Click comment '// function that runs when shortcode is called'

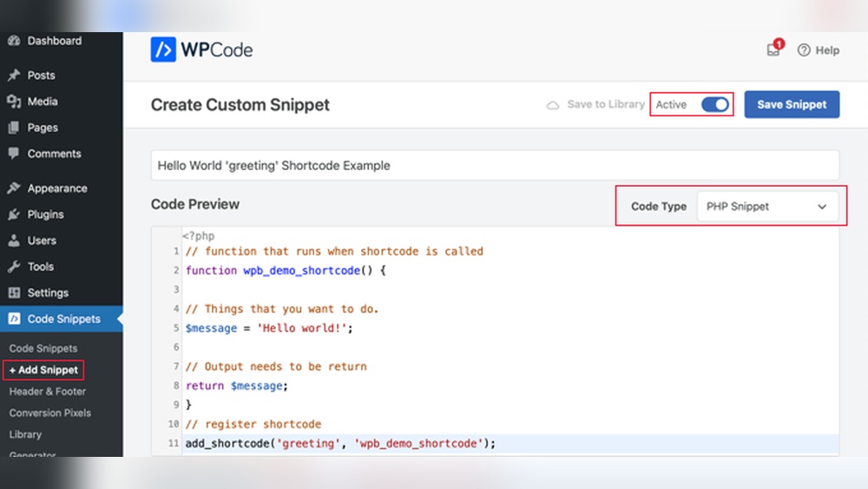pyautogui.click(x=334, y=251)
